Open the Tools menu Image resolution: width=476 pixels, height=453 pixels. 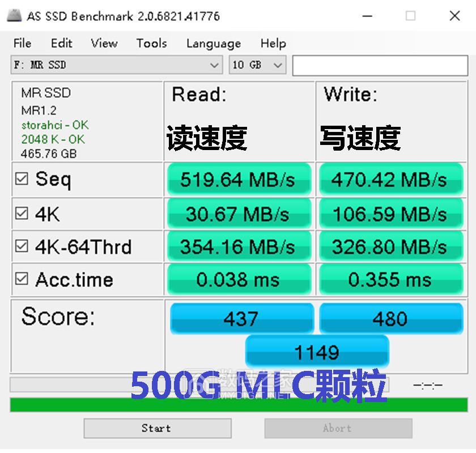point(151,44)
